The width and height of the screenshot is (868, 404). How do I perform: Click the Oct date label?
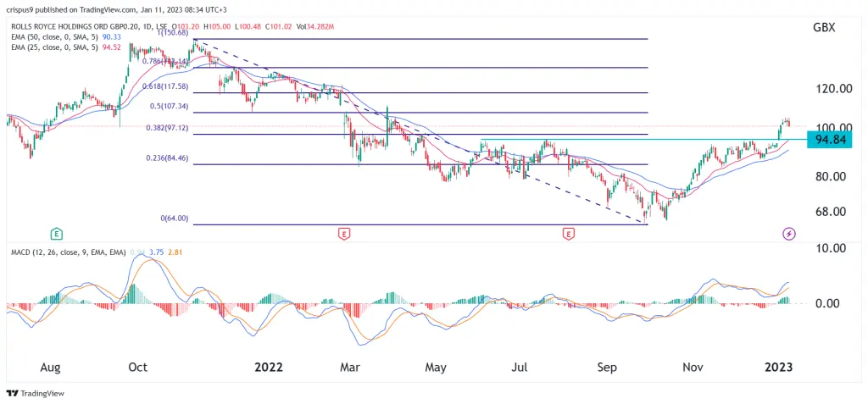[x=137, y=367]
